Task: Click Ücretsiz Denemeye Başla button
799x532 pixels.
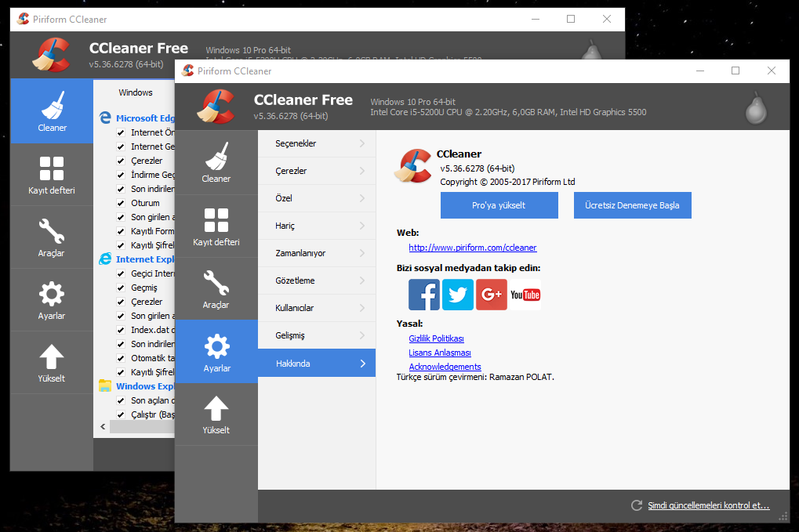Action: point(632,205)
